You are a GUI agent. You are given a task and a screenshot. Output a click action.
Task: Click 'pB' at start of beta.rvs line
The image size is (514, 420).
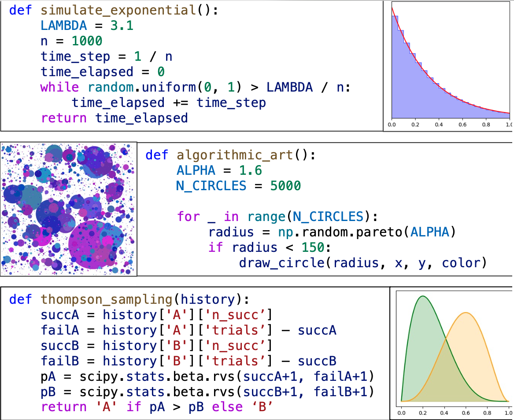tap(48, 392)
